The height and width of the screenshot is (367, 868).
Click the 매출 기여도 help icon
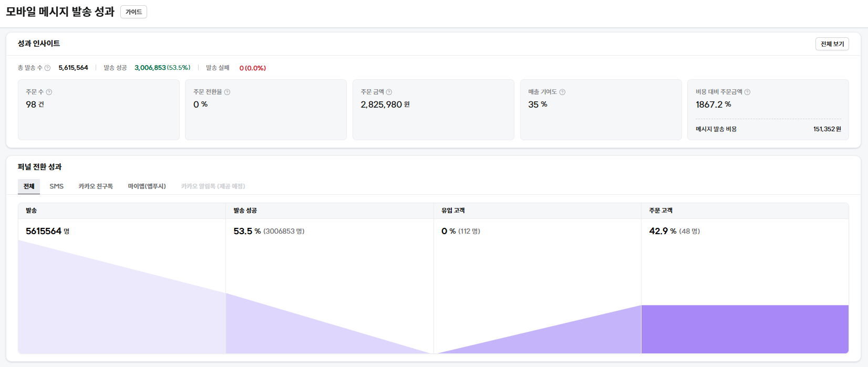[x=562, y=92]
